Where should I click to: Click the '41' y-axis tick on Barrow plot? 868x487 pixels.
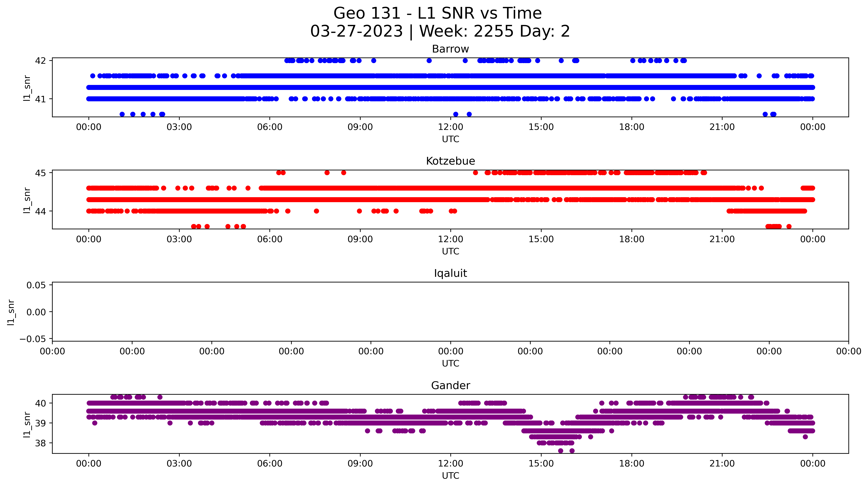coord(40,99)
